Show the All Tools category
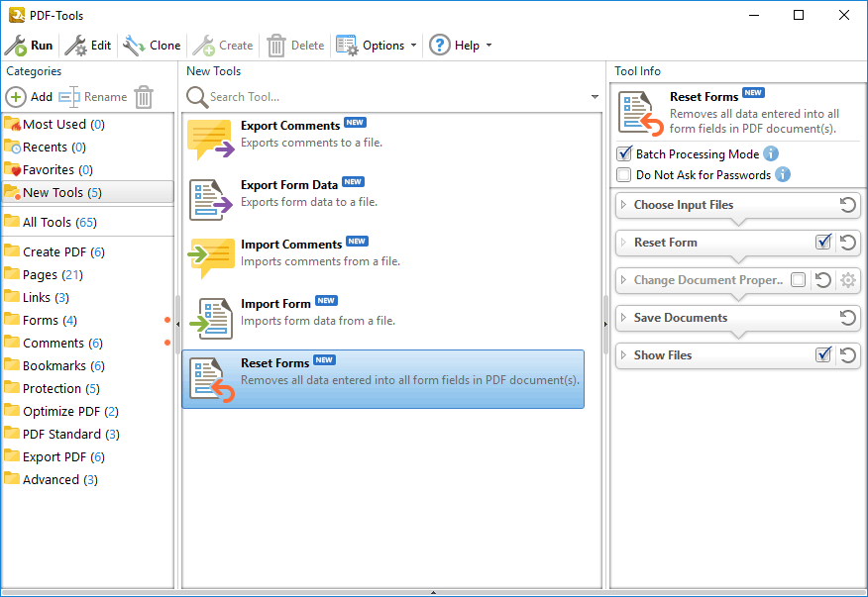The width and height of the screenshot is (868, 597). [87, 222]
